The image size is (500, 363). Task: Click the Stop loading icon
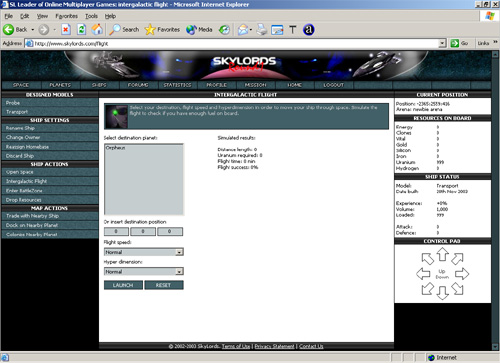click(x=66, y=30)
